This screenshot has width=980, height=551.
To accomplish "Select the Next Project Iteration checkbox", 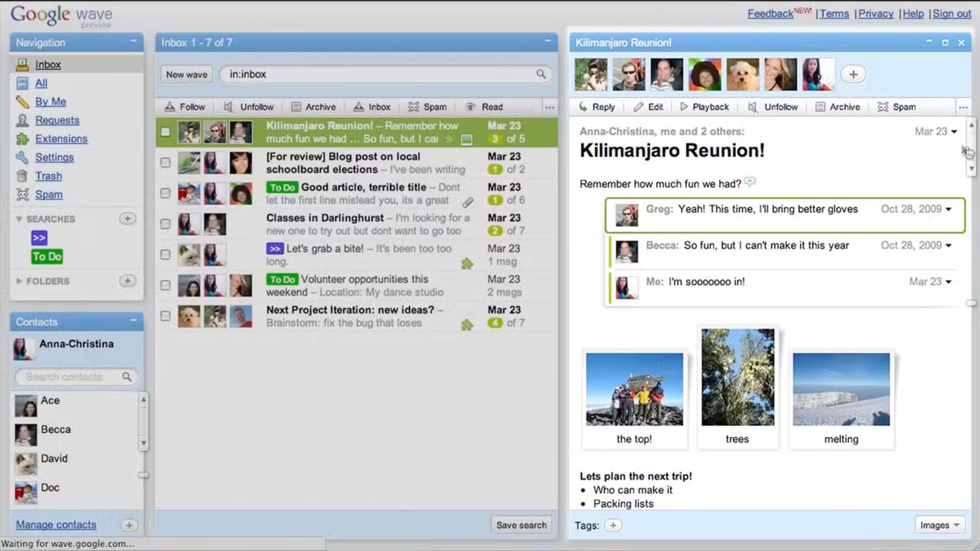I will click(x=165, y=316).
